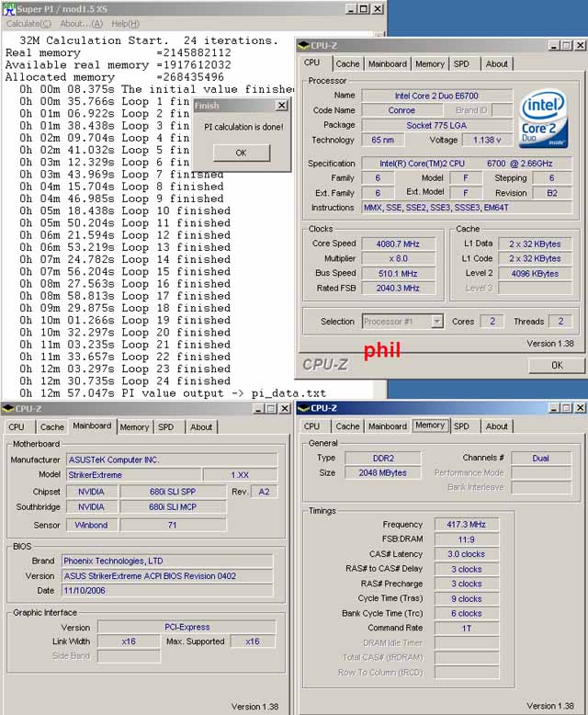The height and width of the screenshot is (715, 588).
Task: Switch to Cache tab in bottom-left CPU-Z window
Action: click(x=52, y=427)
